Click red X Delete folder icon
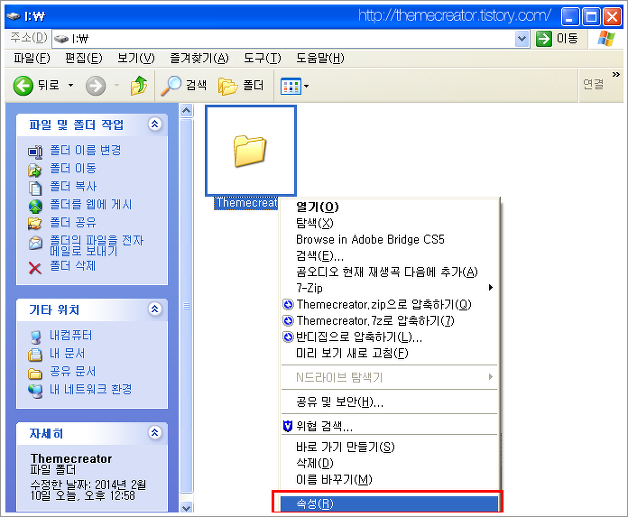 (35, 268)
